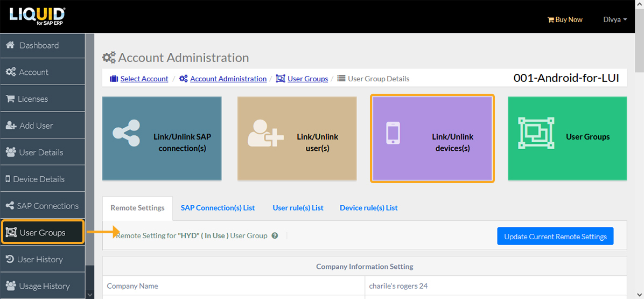Click the help question mark icon
Image resolution: width=644 pixels, height=299 pixels.
point(275,235)
